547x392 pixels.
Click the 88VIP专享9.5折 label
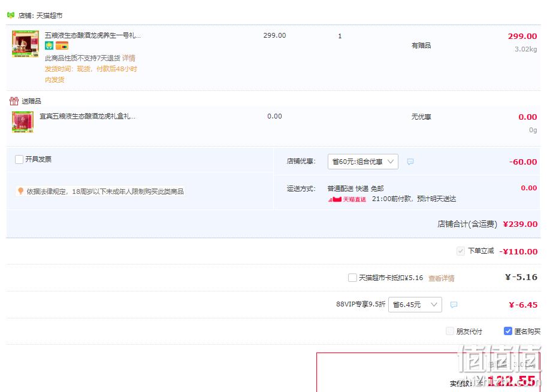361,304
